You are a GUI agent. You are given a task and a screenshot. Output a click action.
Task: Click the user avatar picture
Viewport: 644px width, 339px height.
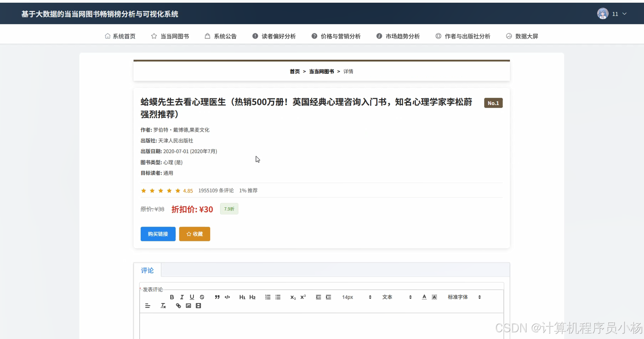pos(603,14)
